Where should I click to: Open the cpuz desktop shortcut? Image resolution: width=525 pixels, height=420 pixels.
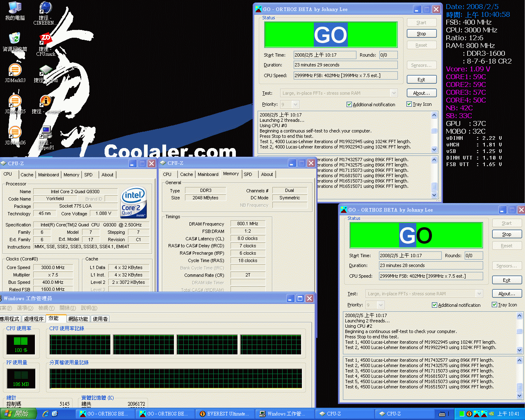[x=46, y=73]
